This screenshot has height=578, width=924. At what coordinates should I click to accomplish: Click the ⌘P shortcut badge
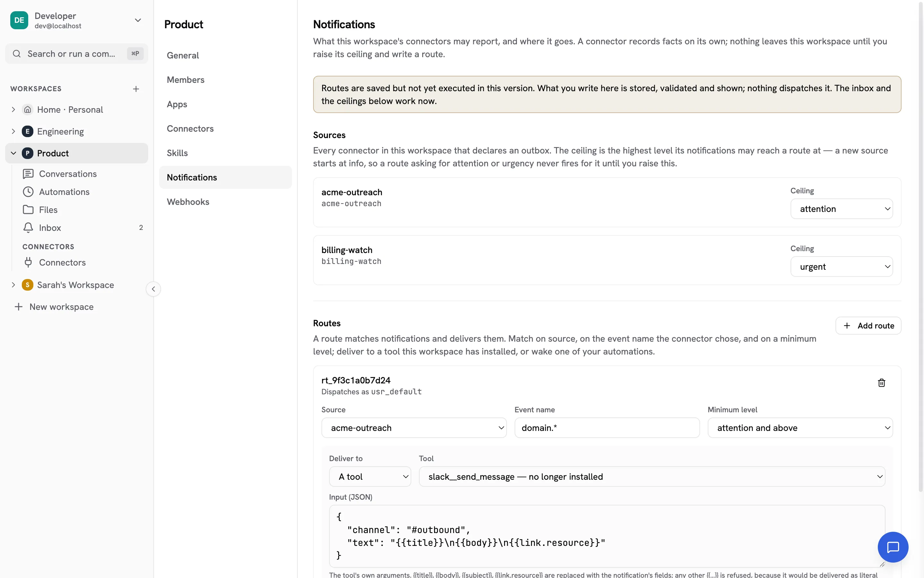click(x=135, y=54)
